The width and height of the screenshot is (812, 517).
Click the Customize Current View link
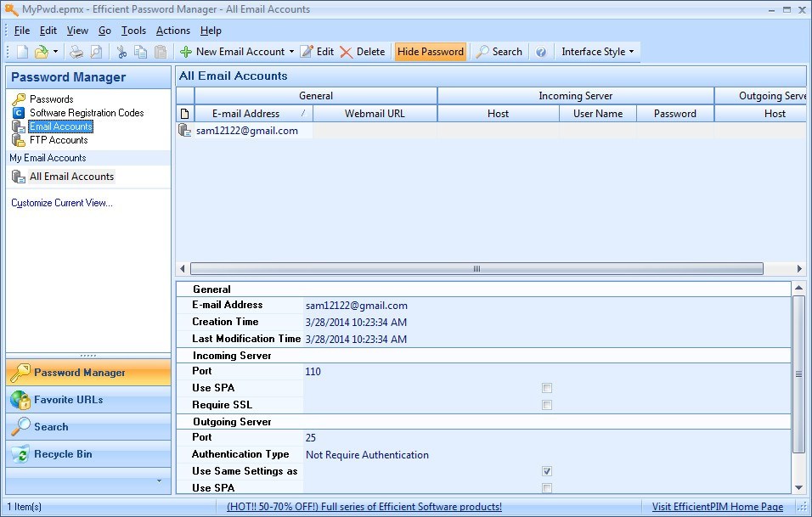(62, 203)
